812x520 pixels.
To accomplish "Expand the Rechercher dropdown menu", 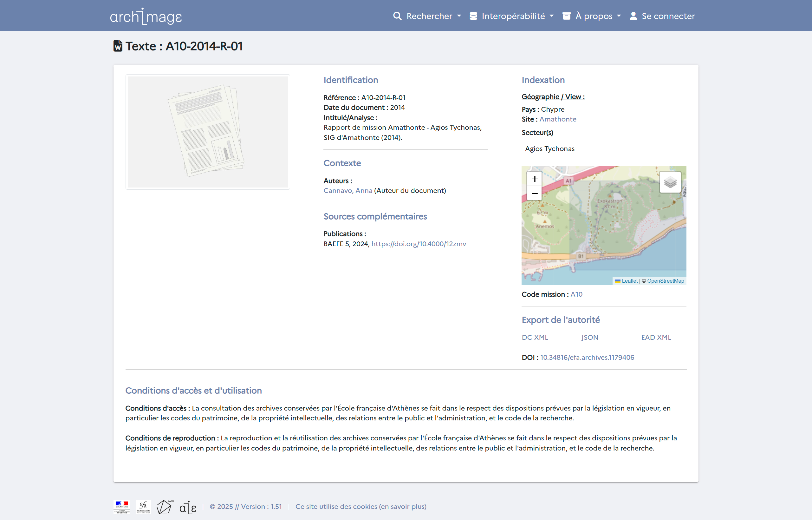I will [433, 16].
